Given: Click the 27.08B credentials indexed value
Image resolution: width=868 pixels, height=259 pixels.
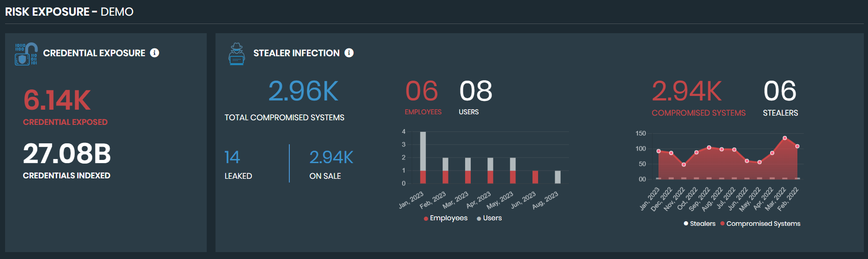Looking at the screenshot, I should [67, 153].
